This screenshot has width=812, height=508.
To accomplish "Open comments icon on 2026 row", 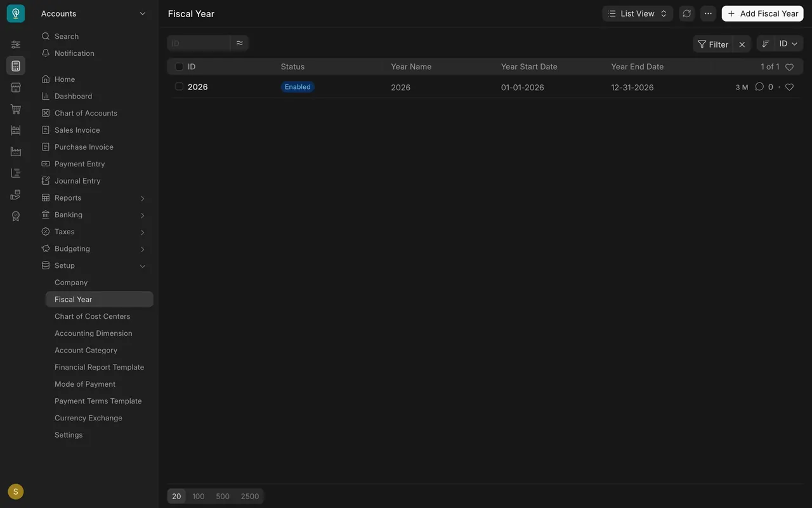I will coord(759,87).
